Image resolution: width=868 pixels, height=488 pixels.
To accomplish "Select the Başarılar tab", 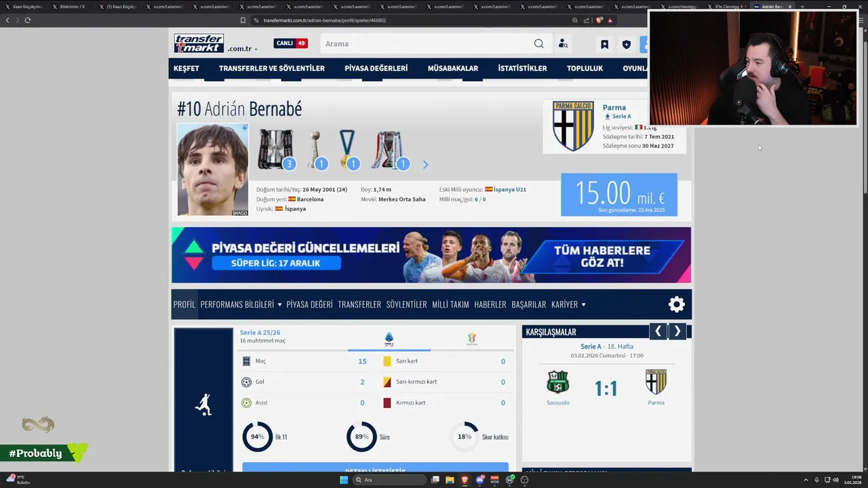I will (x=529, y=304).
